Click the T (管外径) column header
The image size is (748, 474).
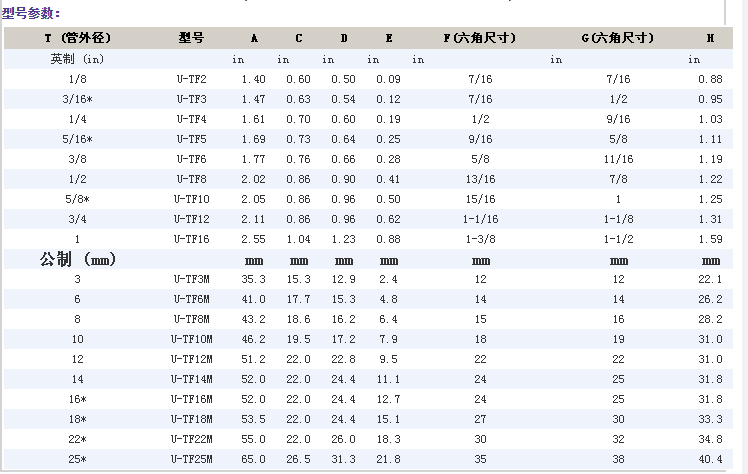coord(77,38)
